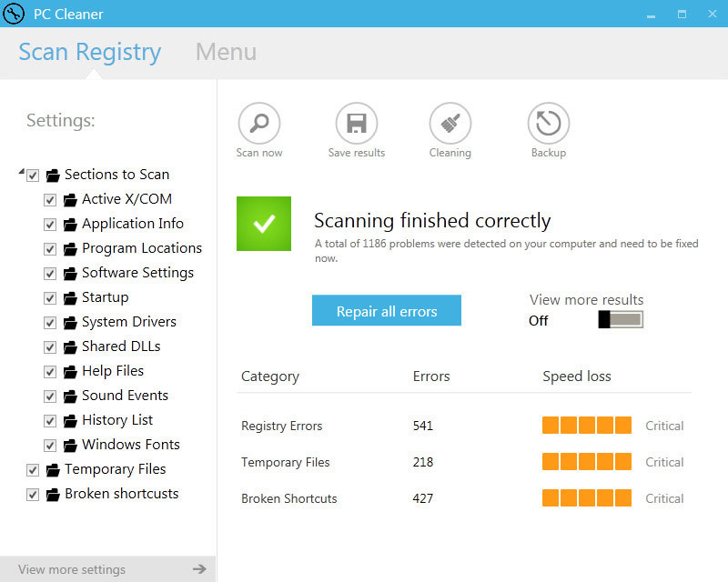Click the 541 errors count
The width and height of the screenshot is (728, 582).
click(422, 426)
